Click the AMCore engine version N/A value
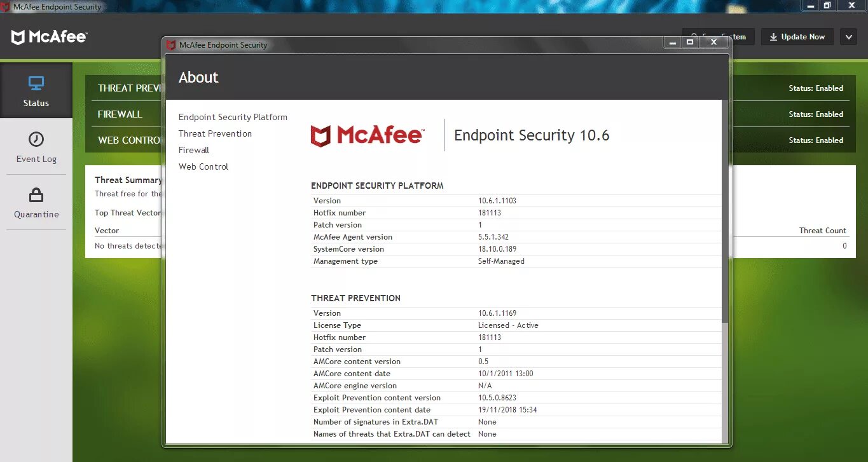The height and width of the screenshot is (462, 868). [x=485, y=386]
